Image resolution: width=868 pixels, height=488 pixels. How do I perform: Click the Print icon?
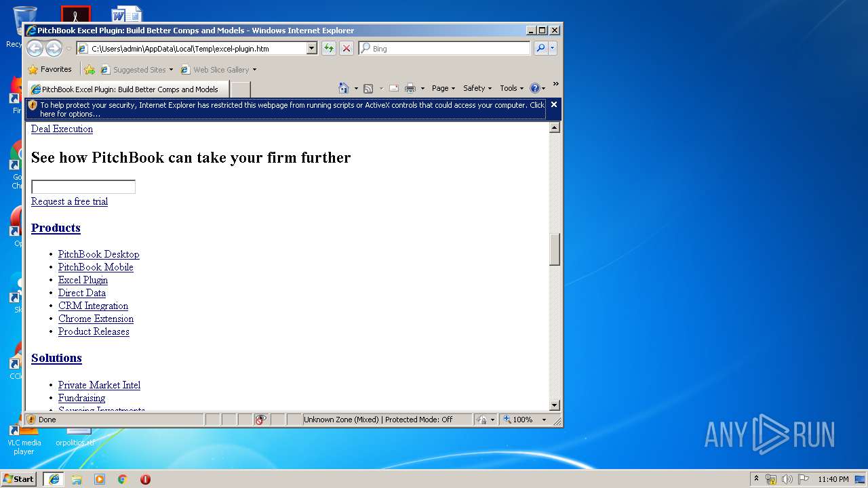[410, 88]
